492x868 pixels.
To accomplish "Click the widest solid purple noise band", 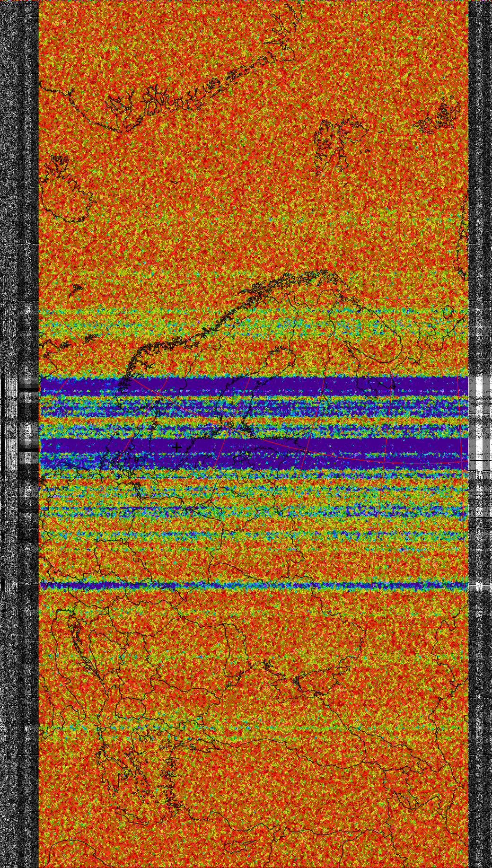I will pos(284,447).
